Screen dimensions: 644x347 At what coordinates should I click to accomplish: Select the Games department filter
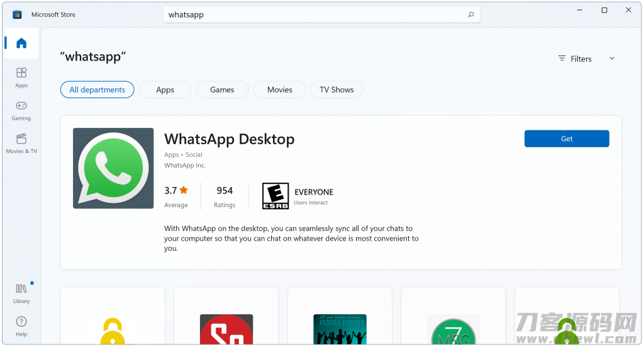[222, 89]
